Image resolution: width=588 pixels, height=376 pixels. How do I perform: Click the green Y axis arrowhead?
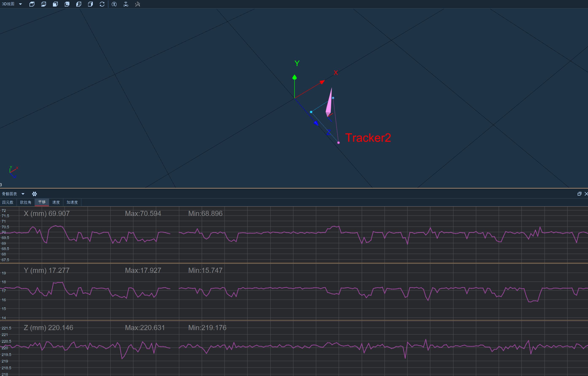pos(295,77)
